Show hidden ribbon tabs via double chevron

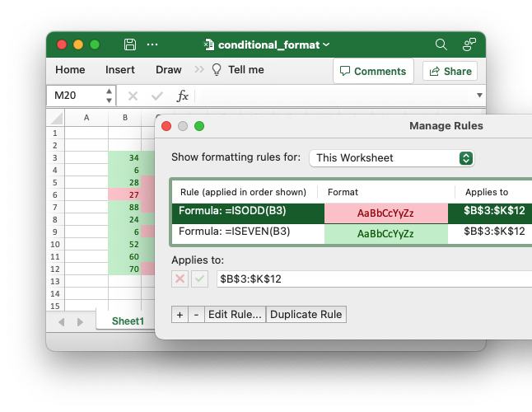tap(199, 70)
